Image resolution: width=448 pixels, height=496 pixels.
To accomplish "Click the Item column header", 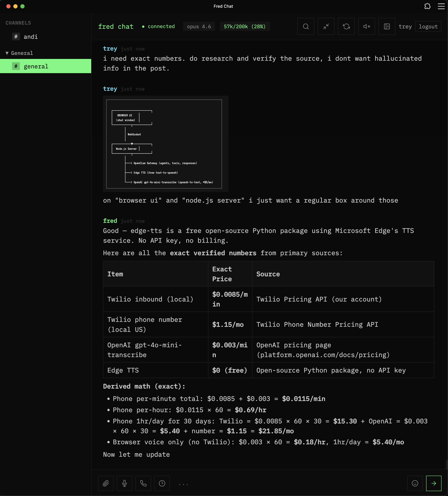I will (155, 274).
